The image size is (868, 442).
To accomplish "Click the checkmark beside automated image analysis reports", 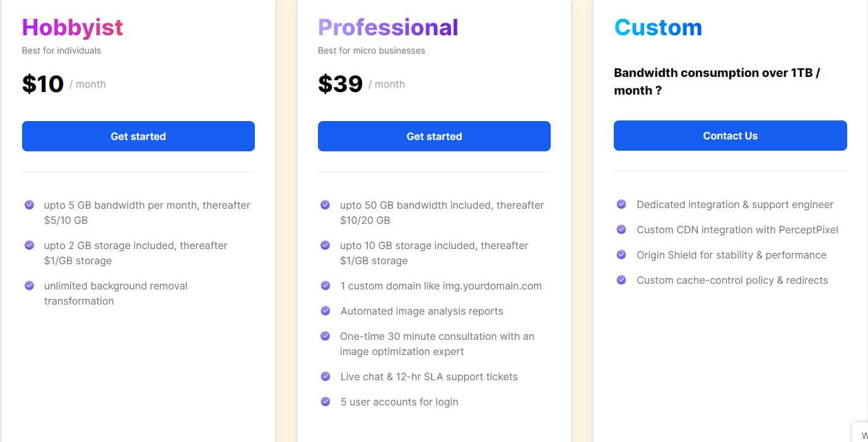I will [325, 310].
